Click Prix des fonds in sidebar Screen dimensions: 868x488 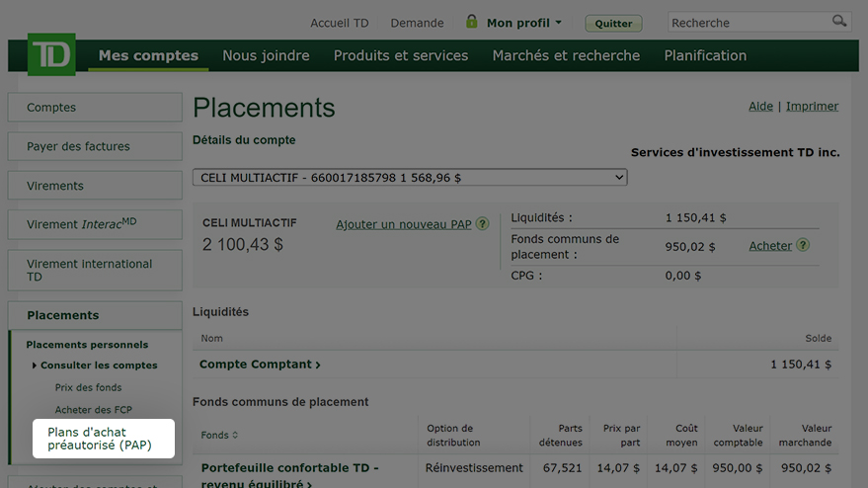[88, 388]
